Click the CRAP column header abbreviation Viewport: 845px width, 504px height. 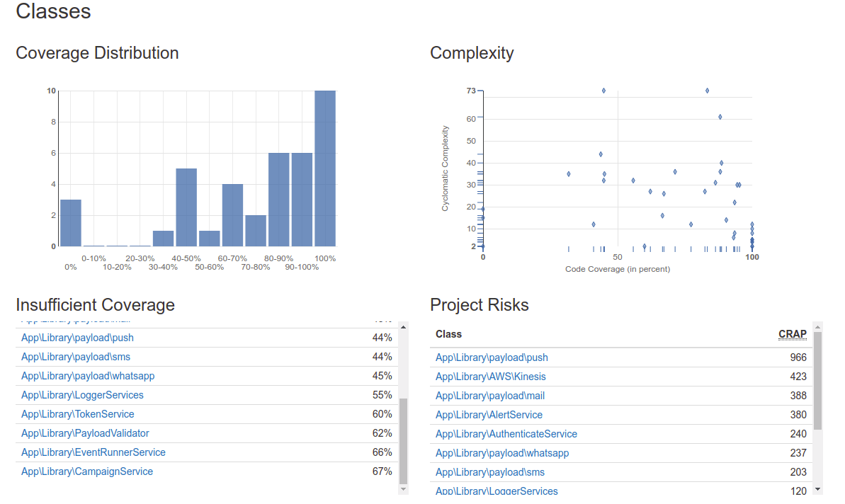[x=792, y=334]
